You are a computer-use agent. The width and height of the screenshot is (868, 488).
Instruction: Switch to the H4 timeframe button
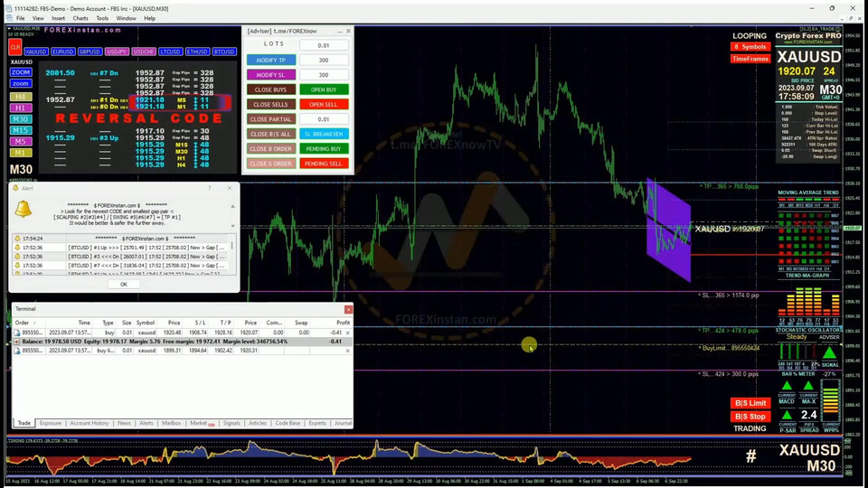click(x=21, y=97)
